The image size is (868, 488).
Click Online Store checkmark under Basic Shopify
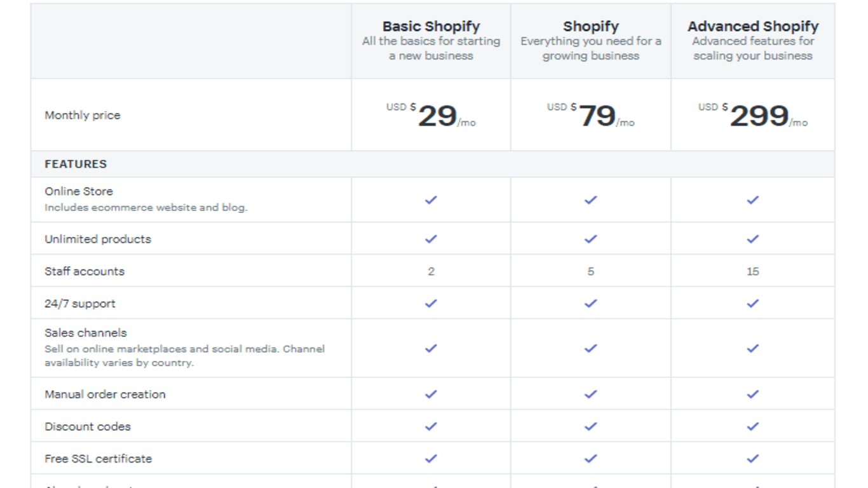click(x=431, y=200)
